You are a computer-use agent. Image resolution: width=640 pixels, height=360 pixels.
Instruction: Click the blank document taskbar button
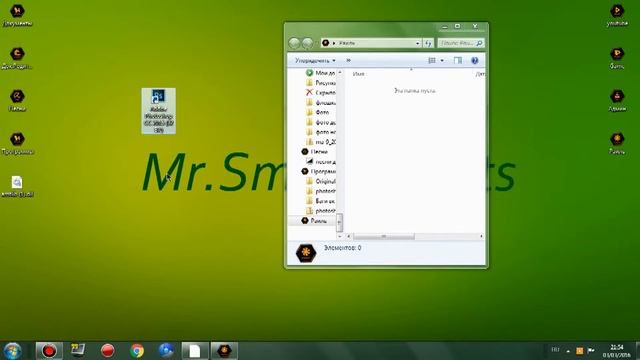pos(195,351)
